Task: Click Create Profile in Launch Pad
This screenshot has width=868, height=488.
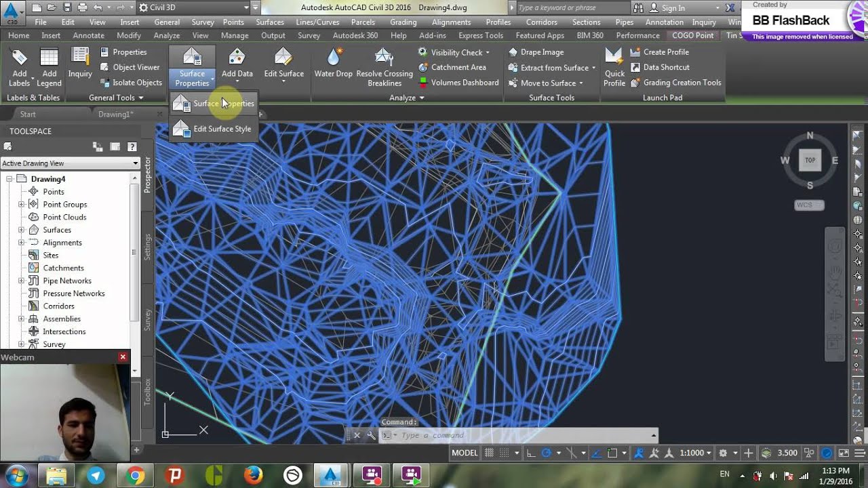Action: pos(659,52)
